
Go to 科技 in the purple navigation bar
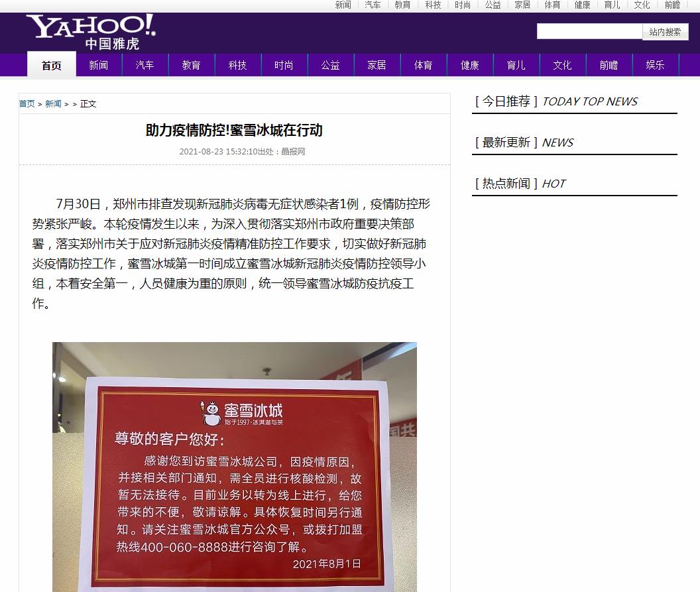(237, 65)
